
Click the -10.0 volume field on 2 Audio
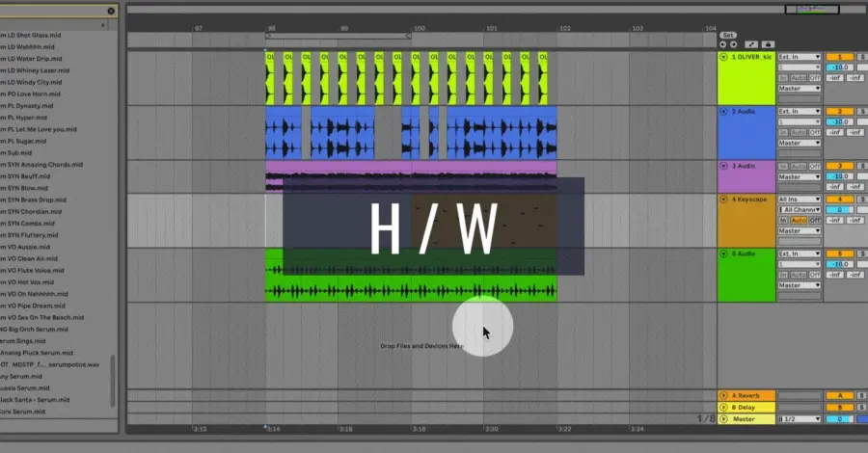point(840,121)
